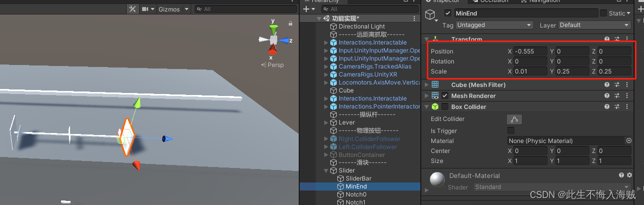The width and height of the screenshot is (644, 205).
Task: Open Box Collider presets icon
Action: click(617, 107)
